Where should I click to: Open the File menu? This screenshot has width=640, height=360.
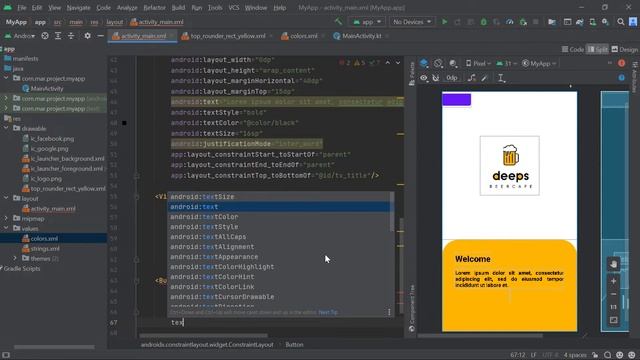[x=22, y=8]
